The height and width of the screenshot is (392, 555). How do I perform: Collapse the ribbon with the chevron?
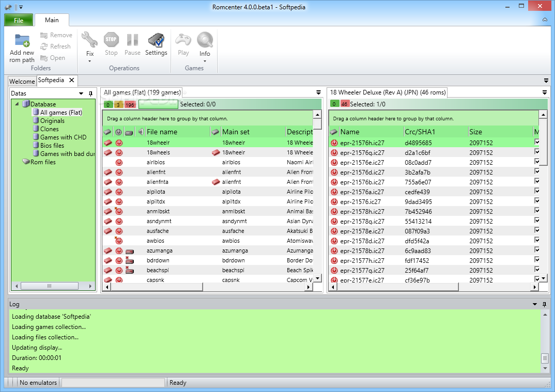[x=545, y=20]
